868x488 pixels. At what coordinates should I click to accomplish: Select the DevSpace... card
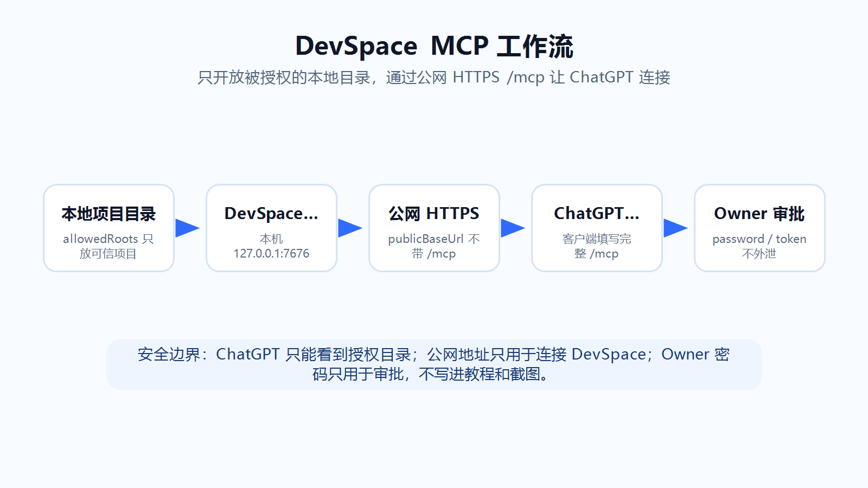(271, 228)
